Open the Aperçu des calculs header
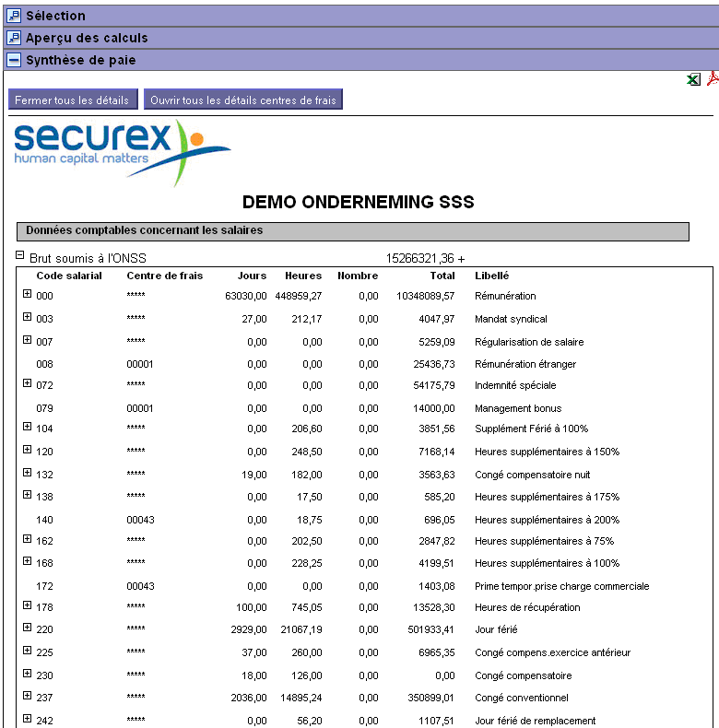Image resolution: width=719 pixels, height=728 pixels. [361, 38]
